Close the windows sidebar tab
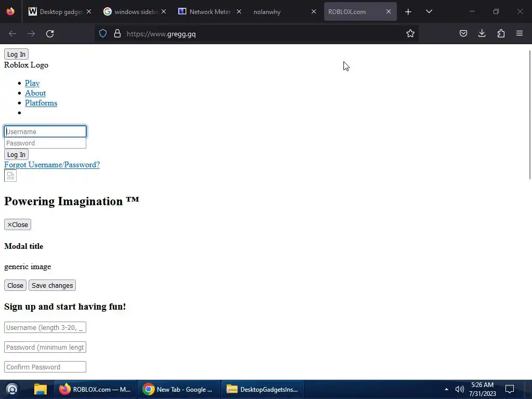532x399 pixels. pyautogui.click(x=164, y=11)
